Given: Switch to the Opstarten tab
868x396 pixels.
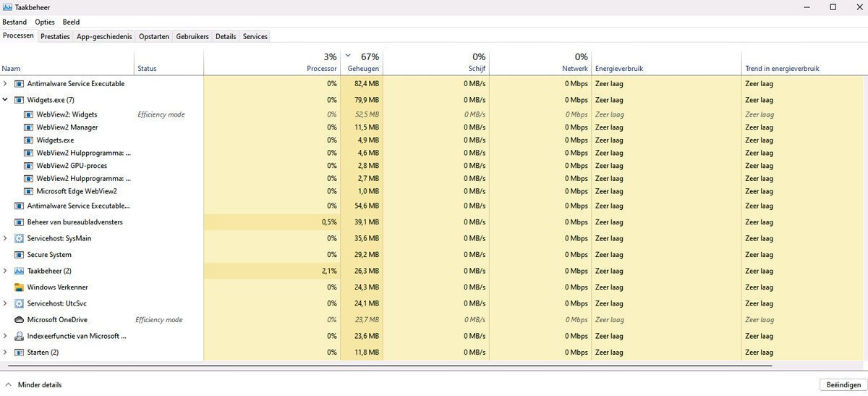Looking at the screenshot, I should coord(154,36).
